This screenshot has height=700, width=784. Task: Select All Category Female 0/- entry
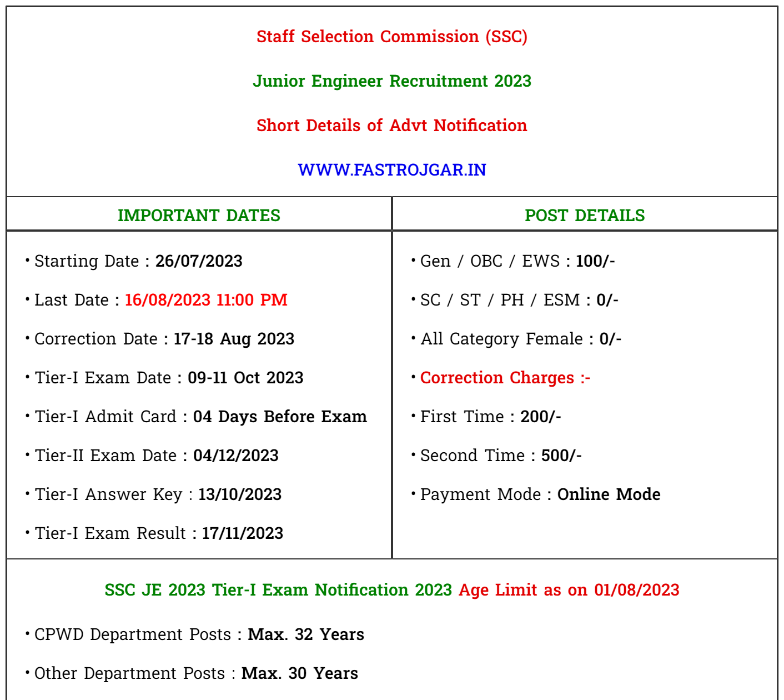click(x=521, y=339)
